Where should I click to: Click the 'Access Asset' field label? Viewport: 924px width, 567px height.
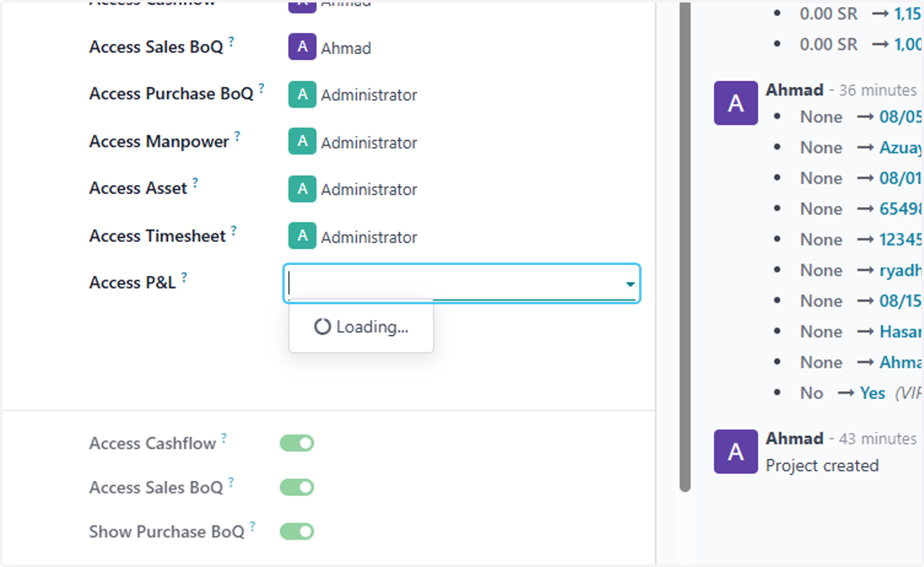click(138, 189)
